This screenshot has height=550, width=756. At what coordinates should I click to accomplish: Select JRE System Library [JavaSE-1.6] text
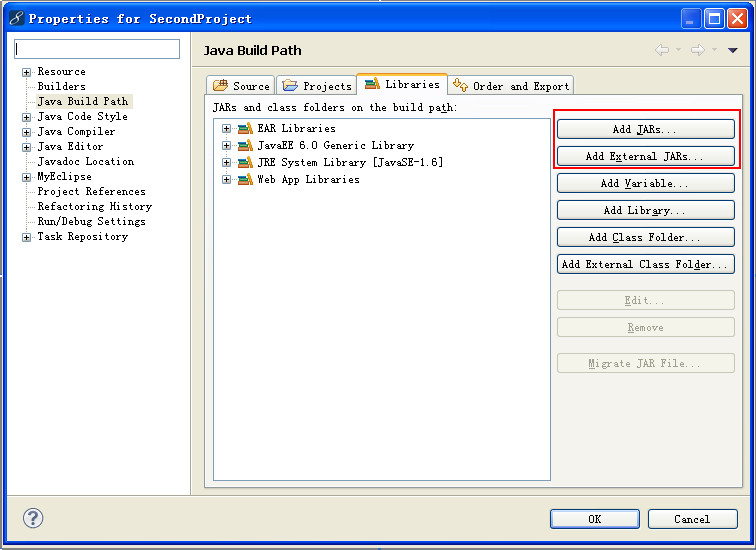click(x=350, y=162)
